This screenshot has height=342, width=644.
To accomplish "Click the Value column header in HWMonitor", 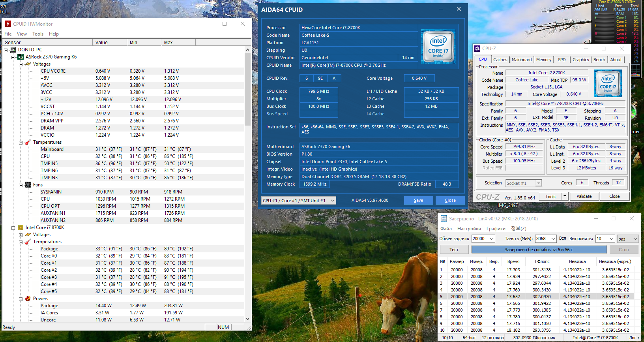I will click(110, 42).
